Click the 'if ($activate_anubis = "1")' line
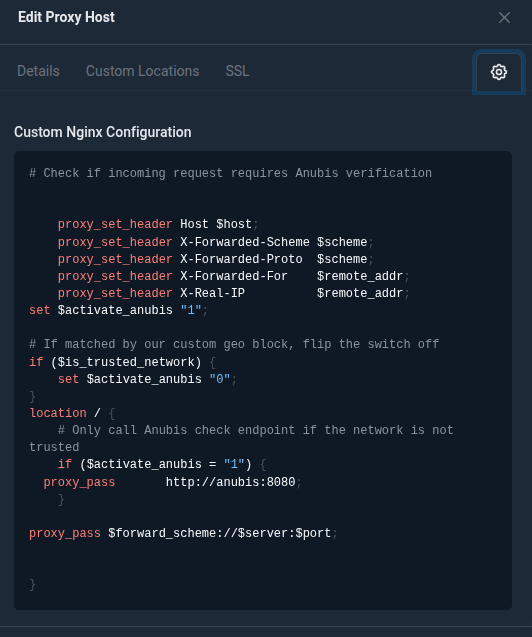 (162, 464)
